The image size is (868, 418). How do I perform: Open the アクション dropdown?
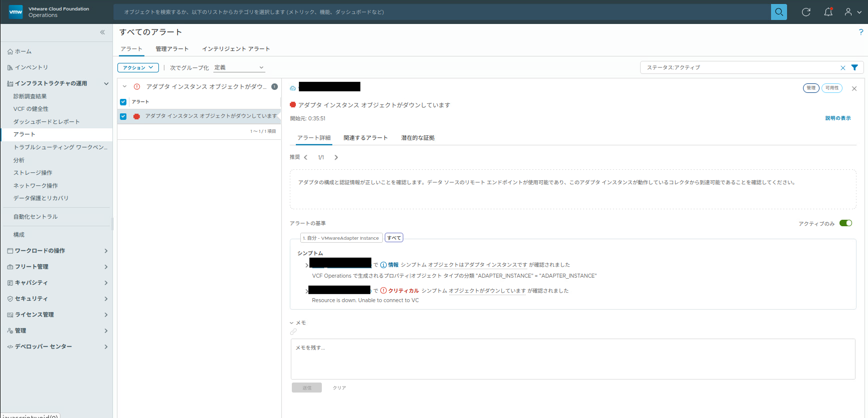138,67
